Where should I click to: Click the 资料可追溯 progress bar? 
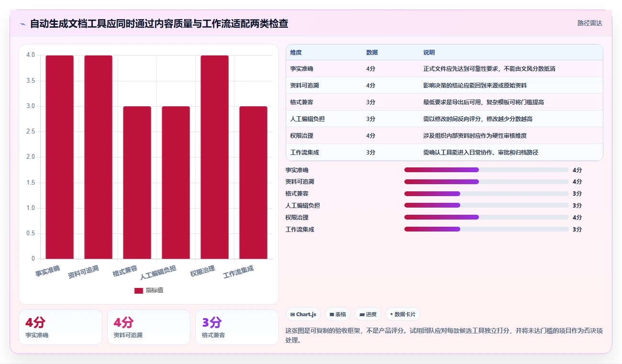487,182
